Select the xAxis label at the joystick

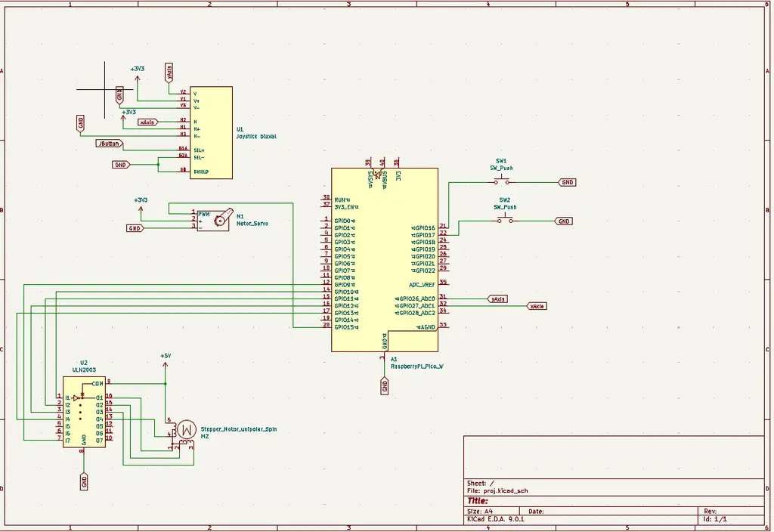click(x=147, y=122)
